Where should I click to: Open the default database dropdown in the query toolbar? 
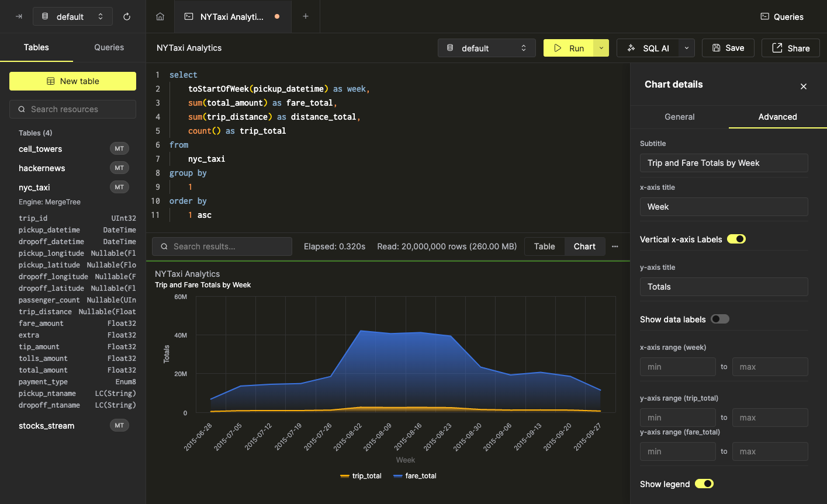pyautogui.click(x=486, y=48)
